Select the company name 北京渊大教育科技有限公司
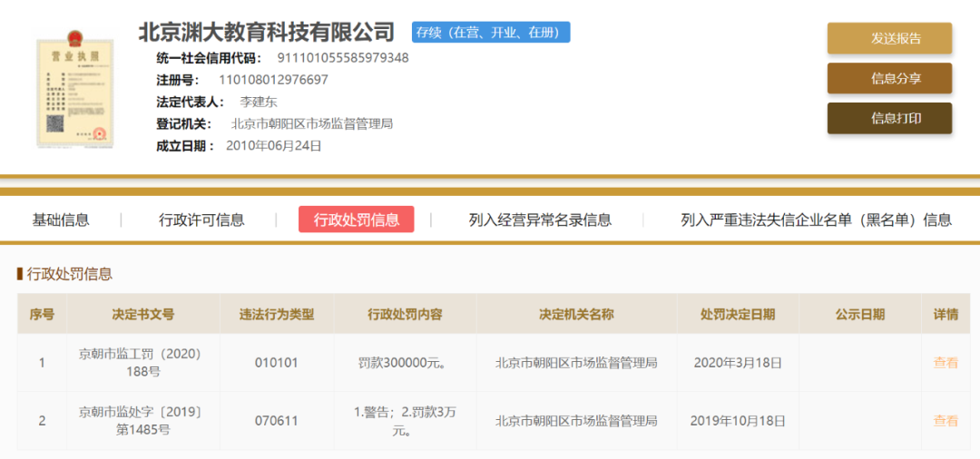980x459 pixels. 267,32
